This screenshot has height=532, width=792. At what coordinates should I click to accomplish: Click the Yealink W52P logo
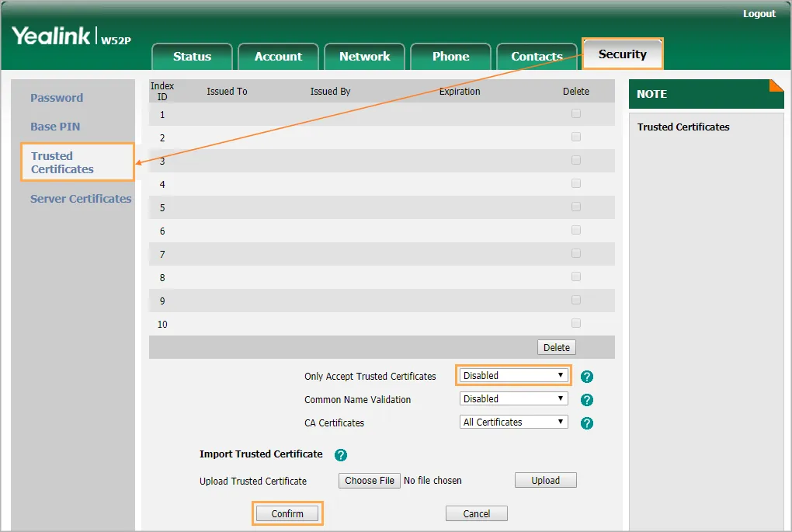pos(71,37)
